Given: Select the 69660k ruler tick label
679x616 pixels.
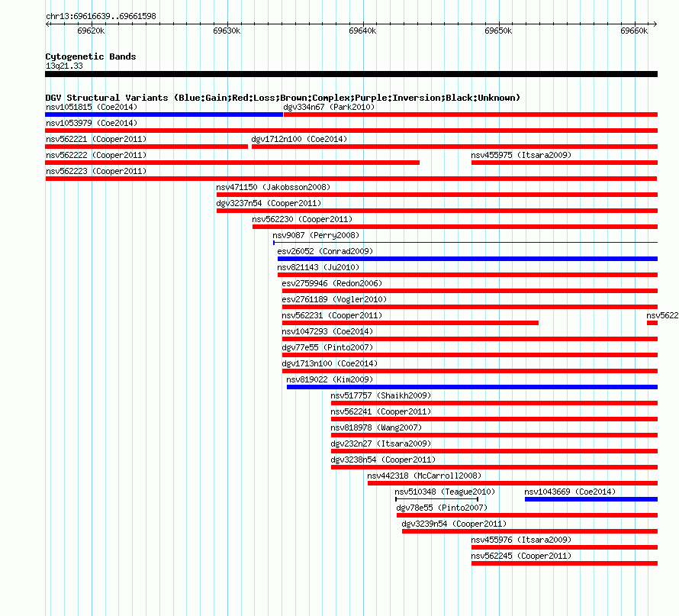Looking at the screenshot, I should [634, 31].
